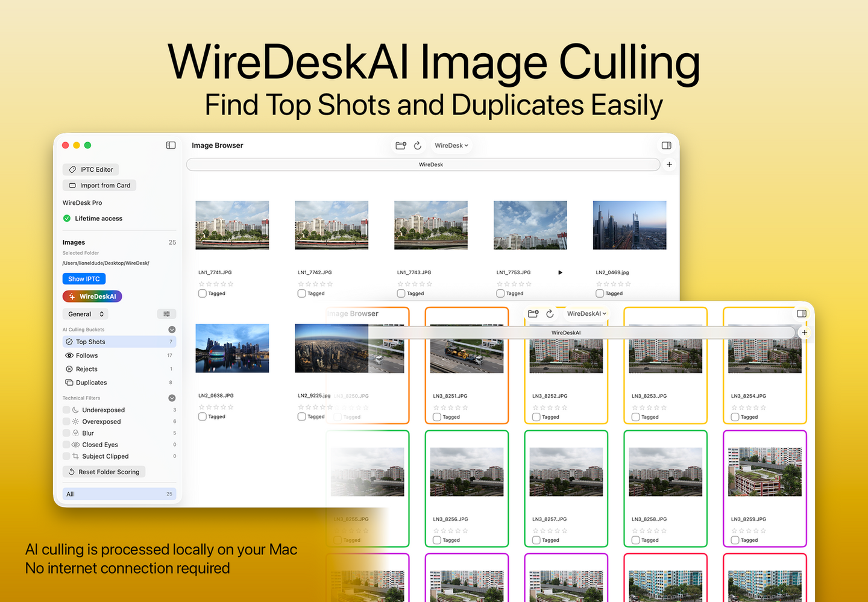The height and width of the screenshot is (602, 868).
Task: Select the Top Shots bucket
Action: [x=119, y=342]
